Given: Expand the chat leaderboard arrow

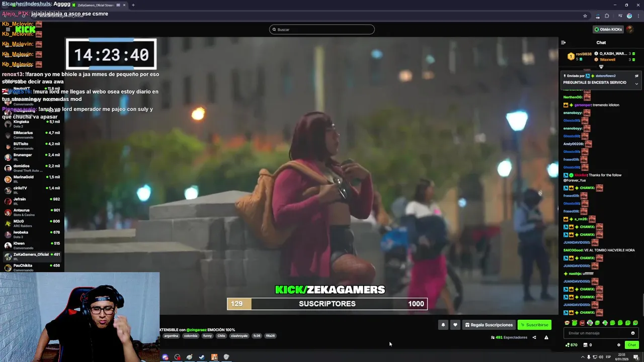Looking at the screenshot, I should (x=601, y=66).
